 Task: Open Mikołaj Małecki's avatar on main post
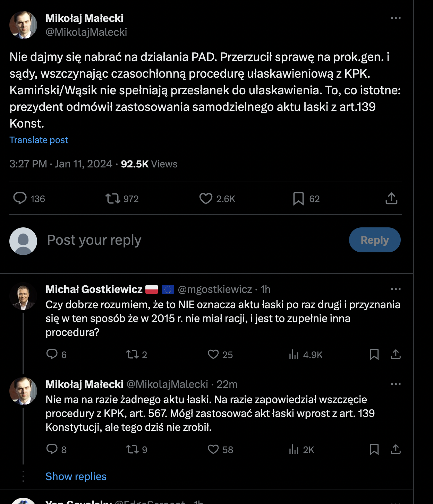click(x=23, y=25)
